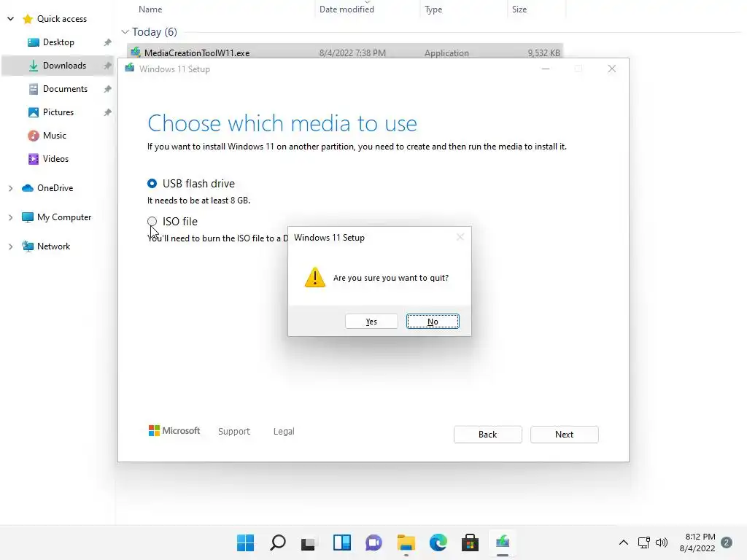
Task: Unpin Pictures using its pin icon
Action: click(x=108, y=112)
